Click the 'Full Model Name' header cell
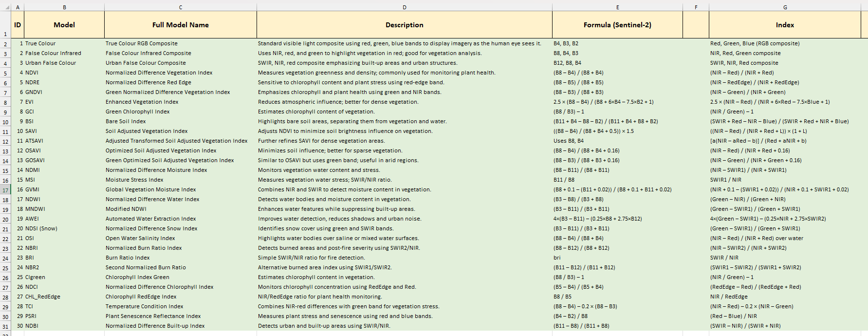This screenshot has height=336, width=868. coord(181,25)
